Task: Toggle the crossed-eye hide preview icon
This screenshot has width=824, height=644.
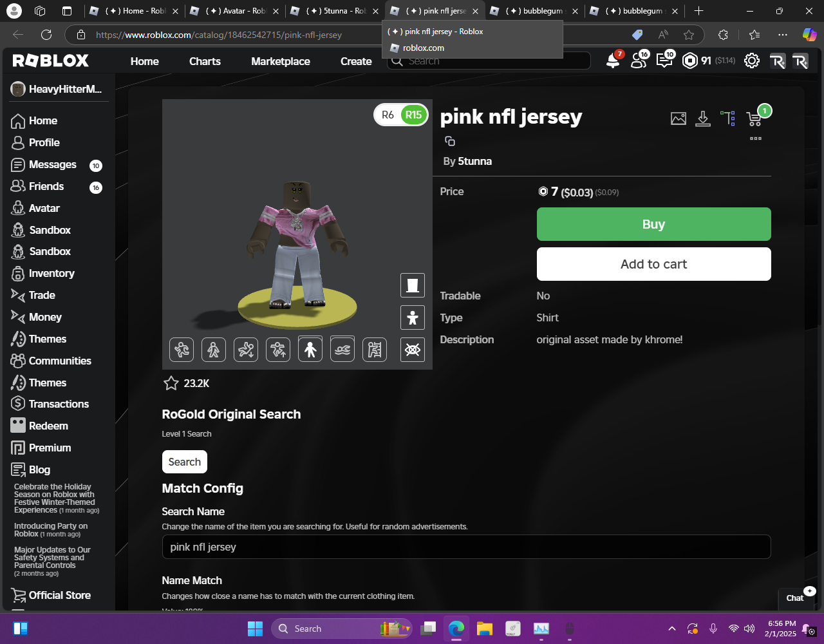Action: click(x=413, y=350)
